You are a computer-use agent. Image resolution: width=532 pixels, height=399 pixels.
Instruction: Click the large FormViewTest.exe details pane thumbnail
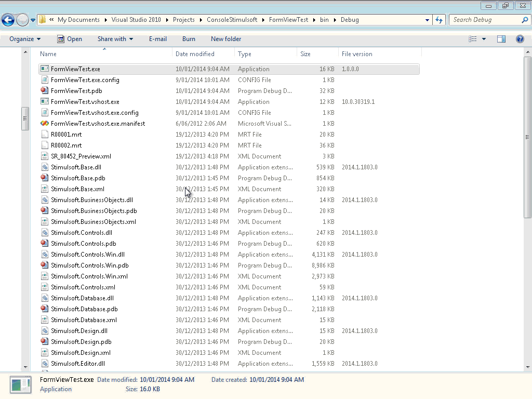[20, 385]
